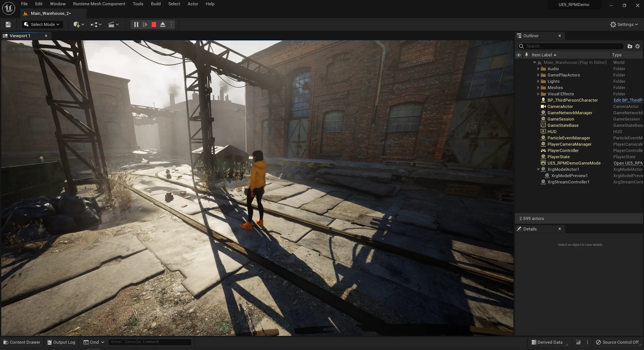Open the Window menu
This screenshot has width=644, height=350.
click(58, 4)
